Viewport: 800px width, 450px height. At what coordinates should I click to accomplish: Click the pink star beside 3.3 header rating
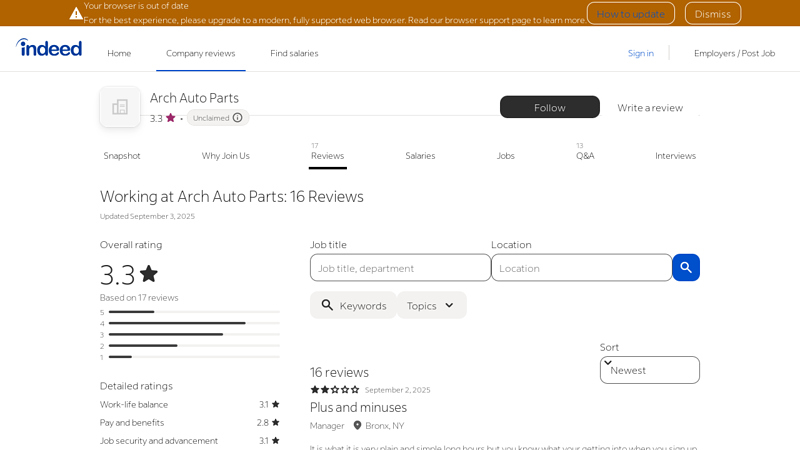click(x=170, y=118)
